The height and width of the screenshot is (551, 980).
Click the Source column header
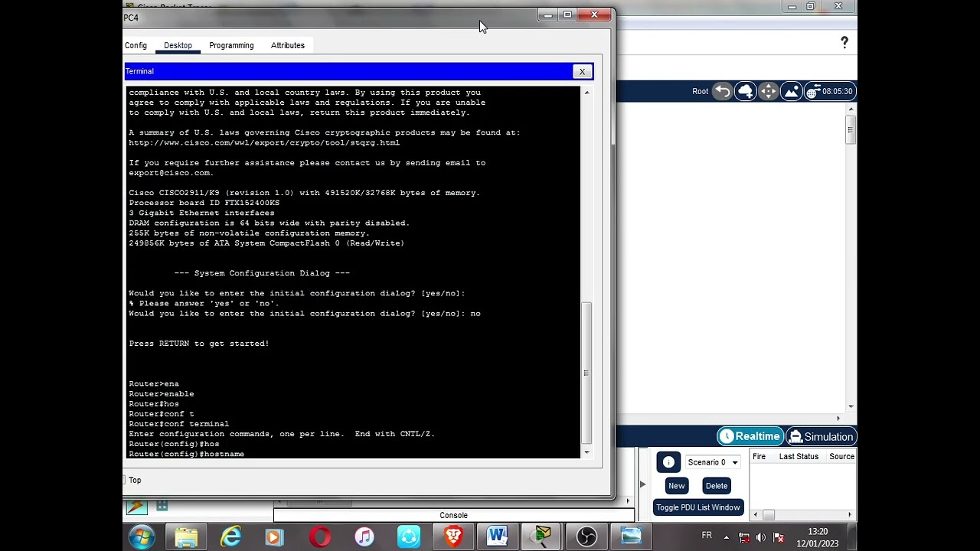coord(841,457)
